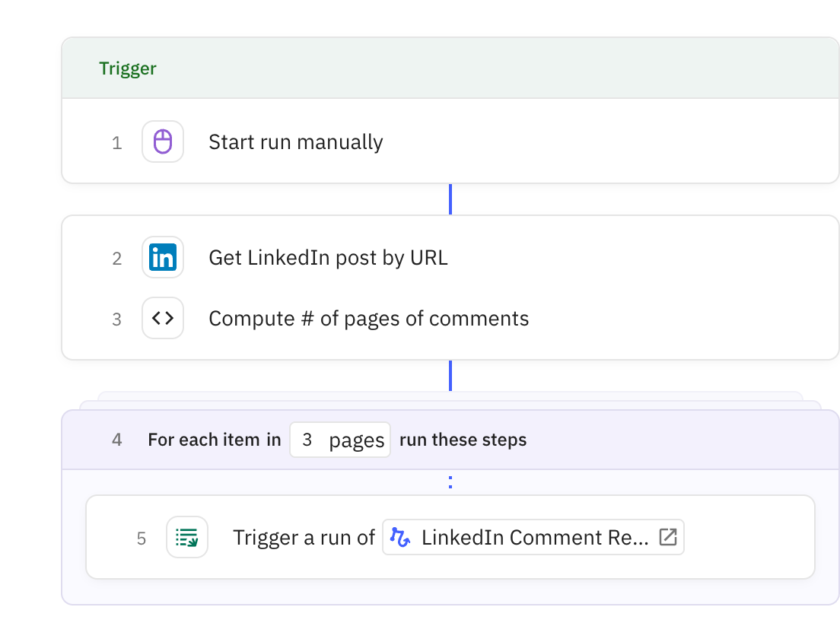Viewport: 840px width, 642px height.
Task: Click the LinkedIn logo icon on step 2
Action: click(163, 258)
